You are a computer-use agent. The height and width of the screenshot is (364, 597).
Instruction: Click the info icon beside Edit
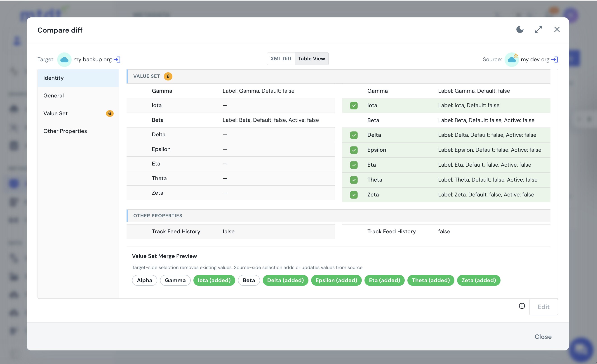click(x=522, y=306)
